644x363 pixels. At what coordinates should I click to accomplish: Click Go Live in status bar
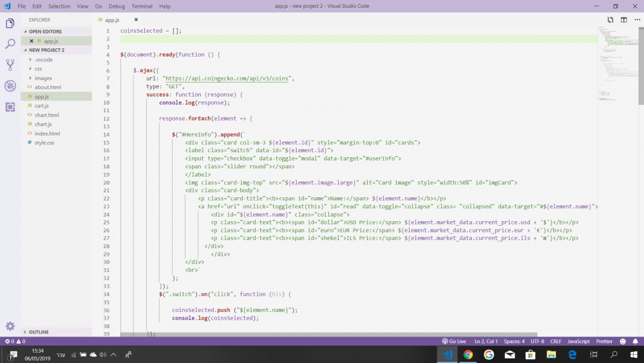pos(454,341)
